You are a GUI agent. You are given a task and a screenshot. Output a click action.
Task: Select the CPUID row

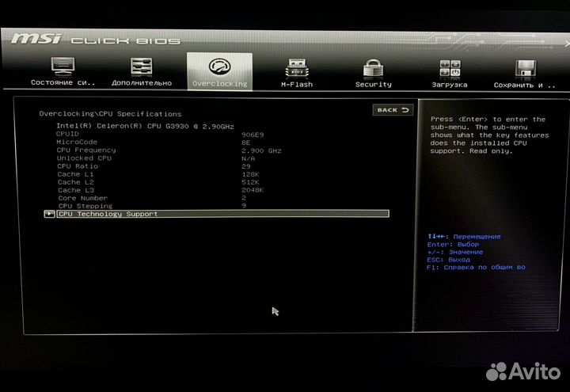point(69,134)
